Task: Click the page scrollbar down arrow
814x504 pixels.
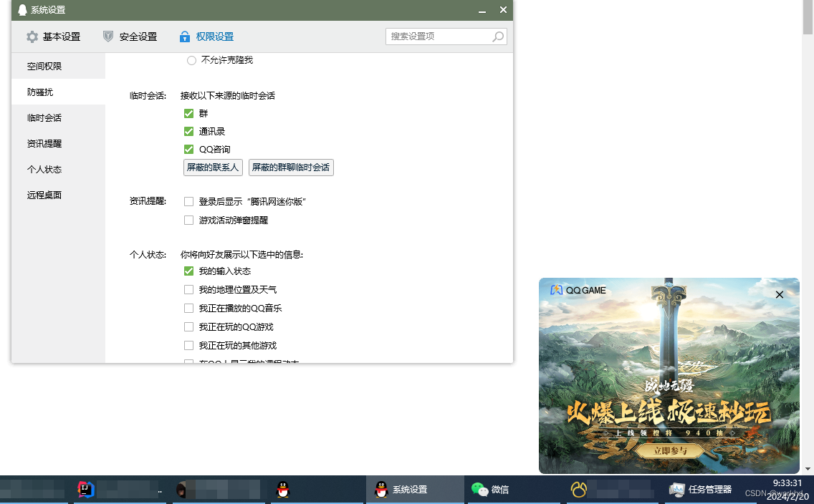Action: tap(808, 469)
